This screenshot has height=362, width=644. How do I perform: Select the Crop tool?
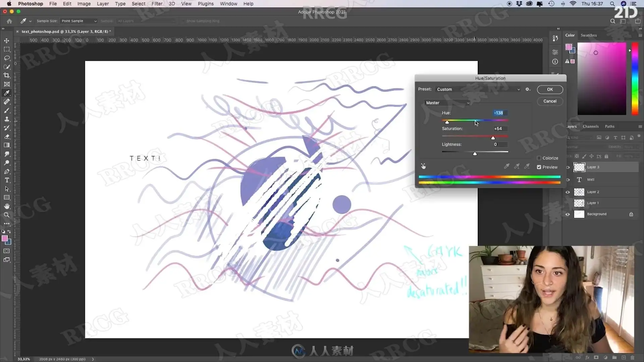7,75
